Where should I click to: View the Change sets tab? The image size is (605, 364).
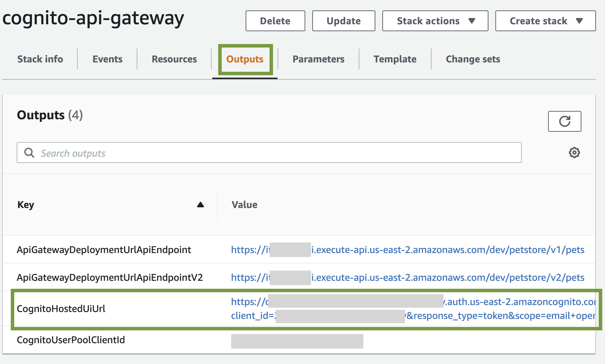[x=473, y=59]
